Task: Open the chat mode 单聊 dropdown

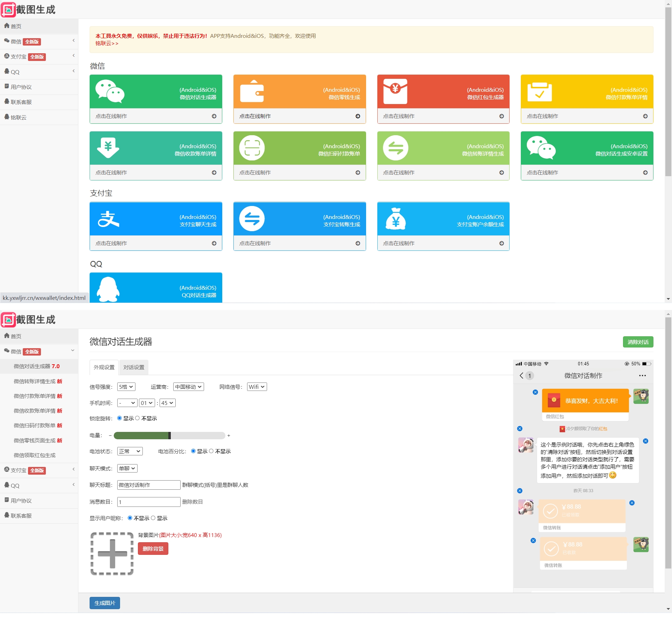Action: [x=127, y=468]
